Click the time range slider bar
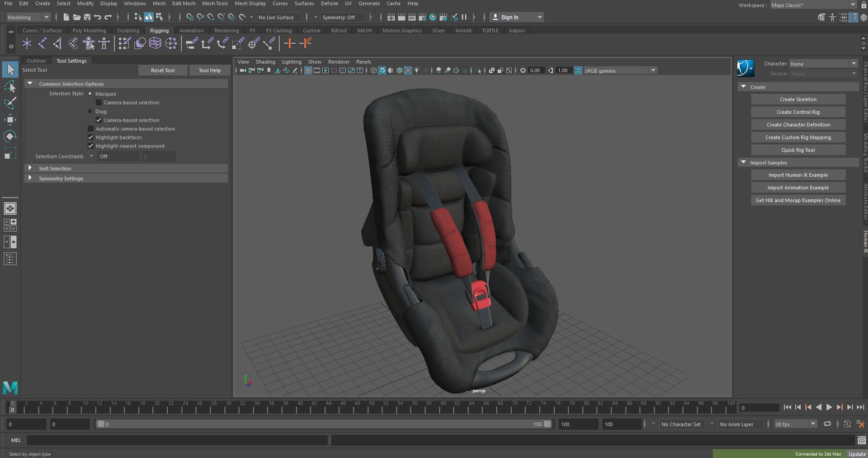The height and width of the screenshot is (458, 868). point(323,424)
